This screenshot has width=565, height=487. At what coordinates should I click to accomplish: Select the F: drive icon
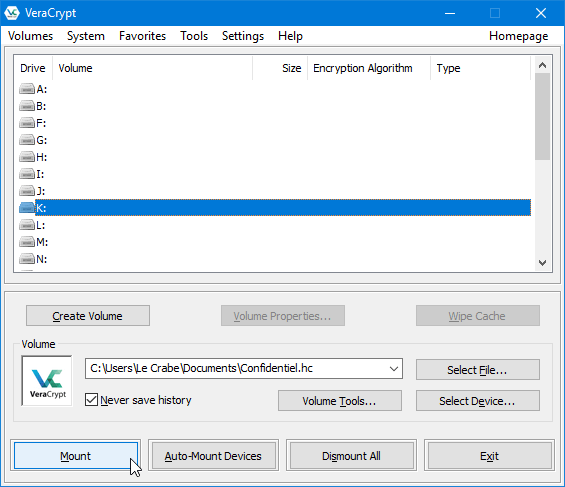pyautogui.click(x=27, y=123)
